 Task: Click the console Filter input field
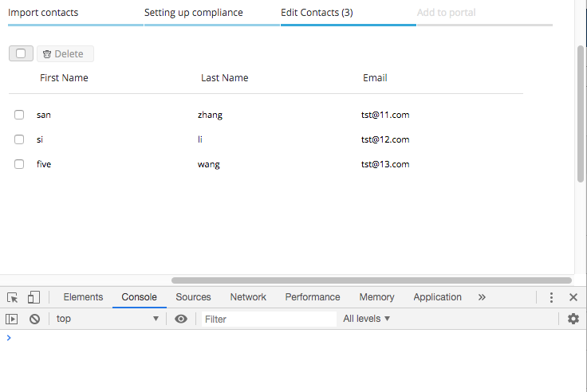click(269, 319)
